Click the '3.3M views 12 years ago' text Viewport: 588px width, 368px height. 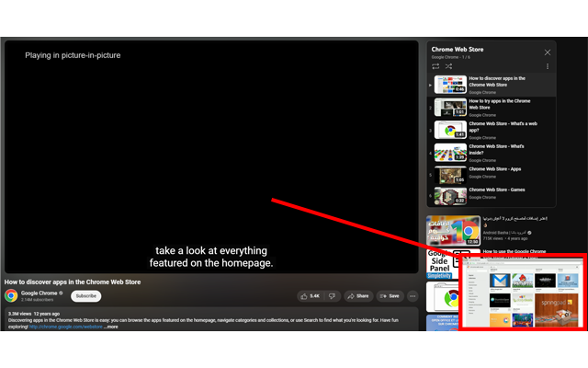click(34, 314)
